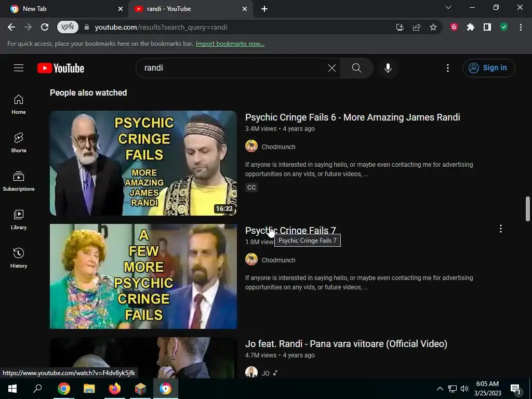Viewport: 532px width, 399px height.
Task: Toggle the browser side panel
Action: 487,27
